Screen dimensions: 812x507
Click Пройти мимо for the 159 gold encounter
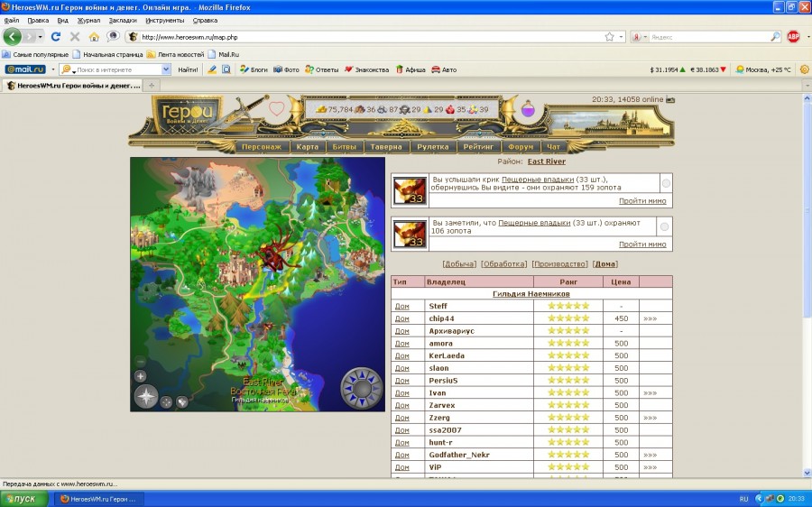pyautogui.click(x=642, y=201)
